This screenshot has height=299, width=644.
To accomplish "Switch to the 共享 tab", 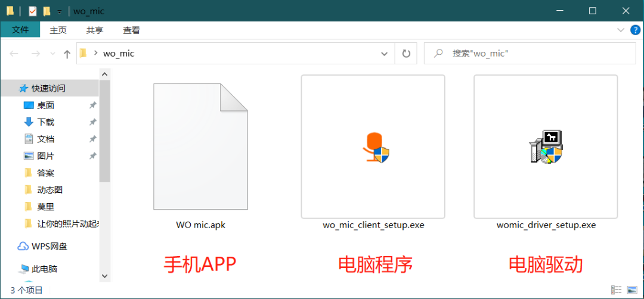I will 95,30.
